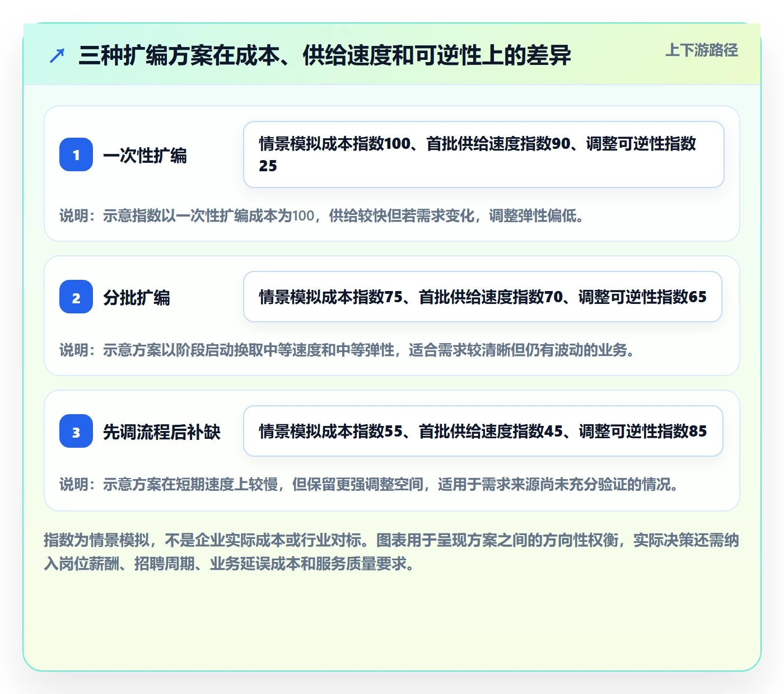This screenshot has width=784, height=694.
Task: Click the number 3 badge for 先调流程后补缺
Action: click(x=76, y=431)
